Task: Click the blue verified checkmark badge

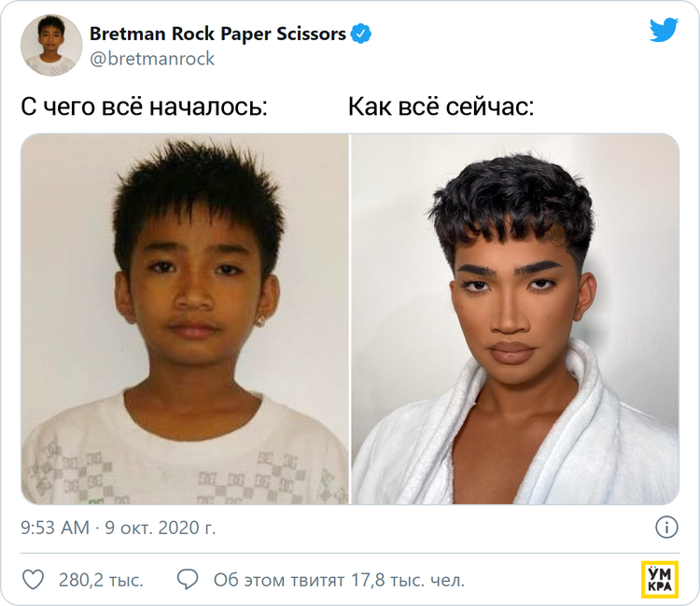Action: point(360,34)
